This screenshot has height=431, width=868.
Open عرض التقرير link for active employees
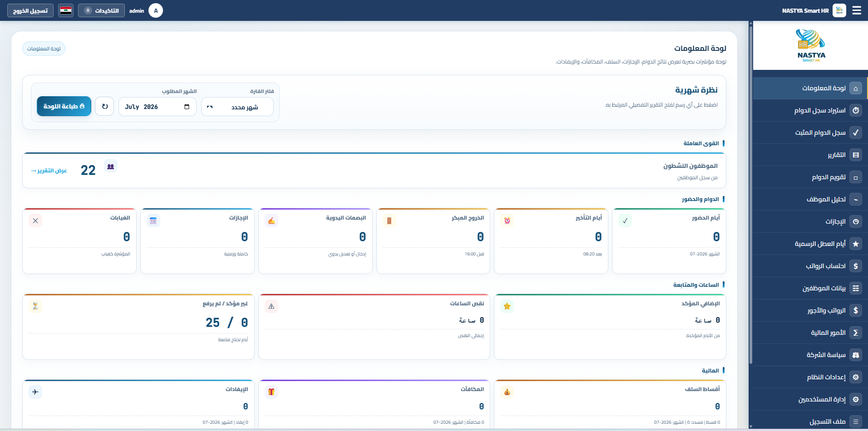(49, 171)
